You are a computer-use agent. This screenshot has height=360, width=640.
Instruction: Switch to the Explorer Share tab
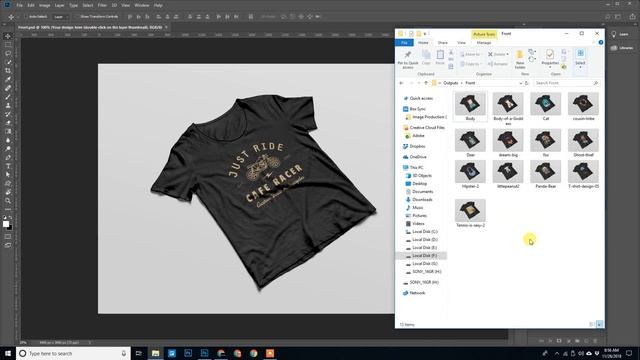tap(442, 42)
